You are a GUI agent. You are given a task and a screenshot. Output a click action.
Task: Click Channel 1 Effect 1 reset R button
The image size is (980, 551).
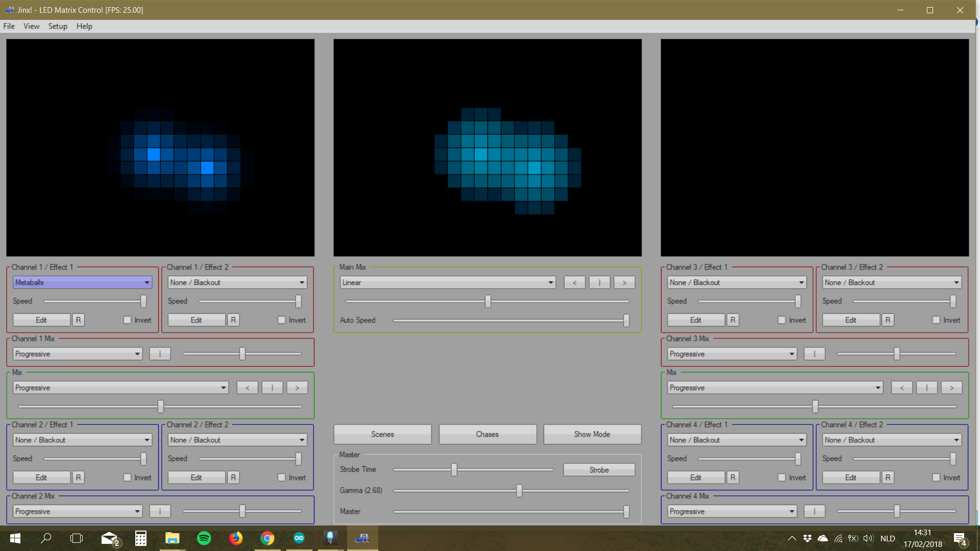click(78, 320)
